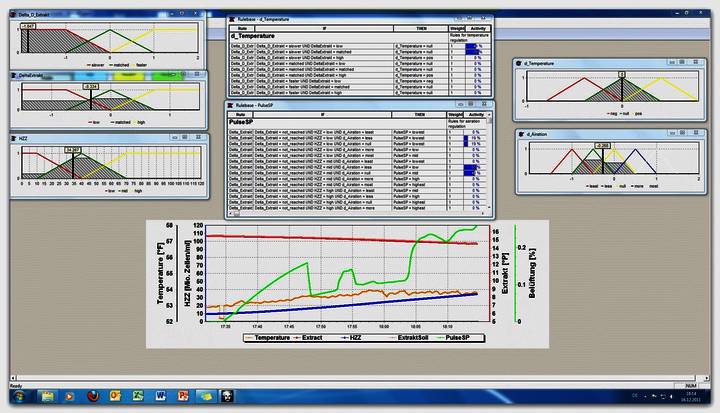Click the d_Airation window title icon
The width and height of the screenshot is (720, 413).
click(521, 132)
